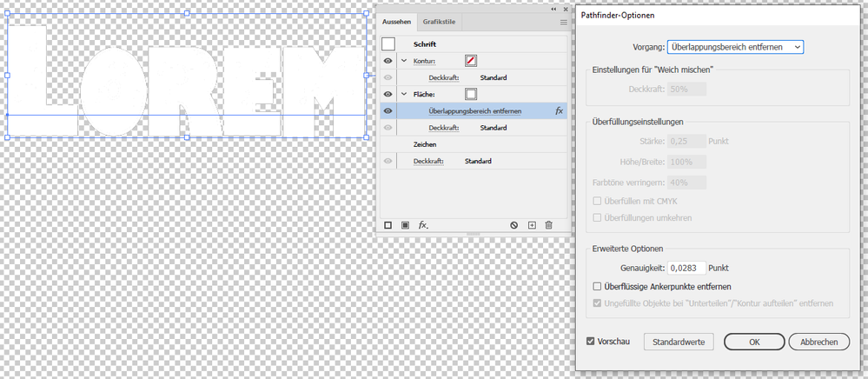Viewport: 868px width, 379px height.
Task: Click Deckkraft link under Kontur
Action: [x=444, y=77]
